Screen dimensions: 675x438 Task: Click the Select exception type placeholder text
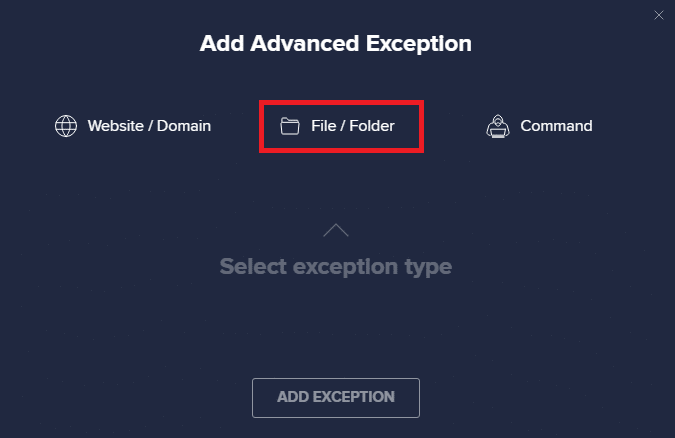click(336, 267)
